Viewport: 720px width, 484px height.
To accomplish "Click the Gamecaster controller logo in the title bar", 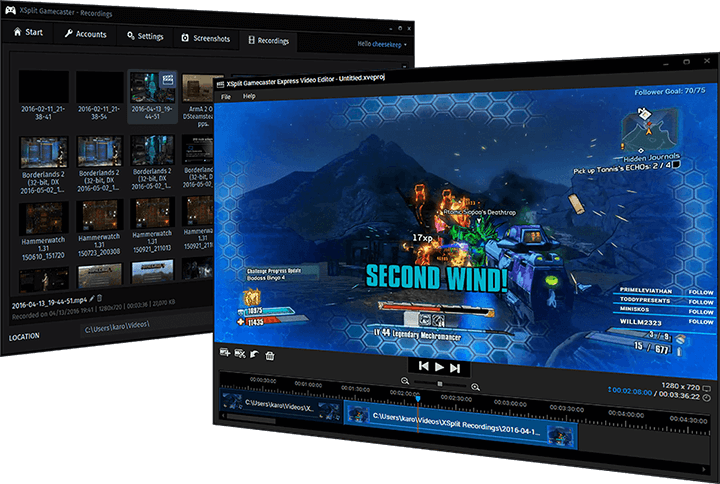I will (x=10, y=10).
